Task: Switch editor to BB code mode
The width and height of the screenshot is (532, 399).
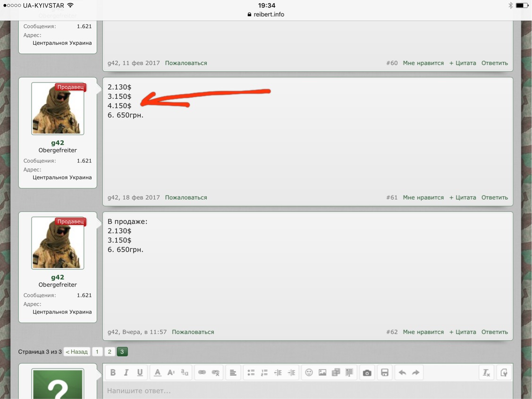Action: coord(504,373)
